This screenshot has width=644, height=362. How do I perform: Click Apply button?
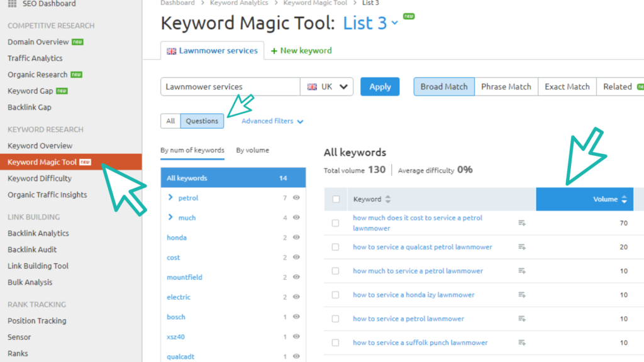click(380, 87)
